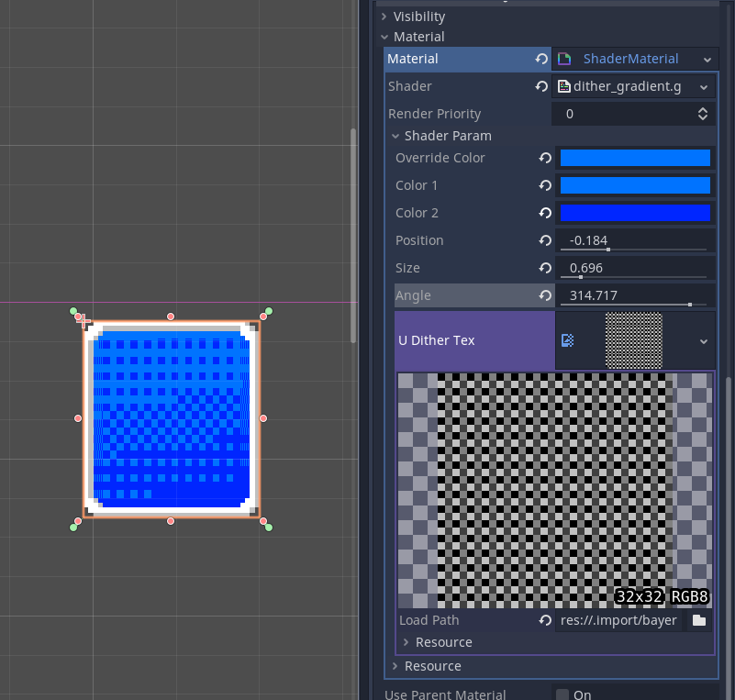The width and height of the screenshot is (735, 700).
Task: Reset Override Color using its revert icon
Action: coord(545,158)
